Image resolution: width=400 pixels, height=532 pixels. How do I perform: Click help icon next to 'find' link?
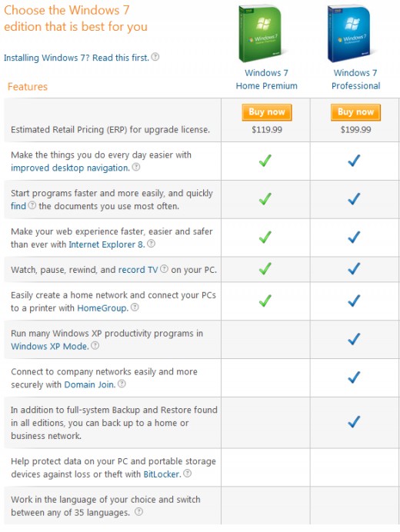[x=32, y=205]
